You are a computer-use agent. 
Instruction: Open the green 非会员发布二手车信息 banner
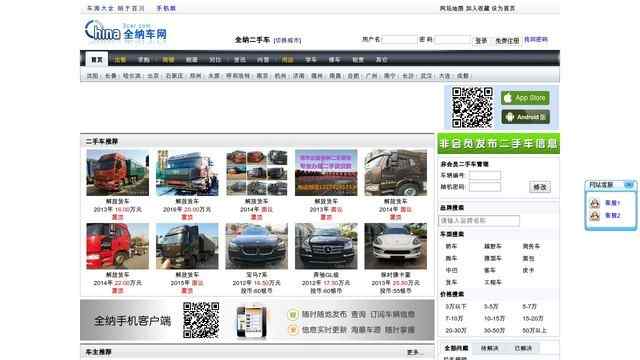click(x=498, y=143)
